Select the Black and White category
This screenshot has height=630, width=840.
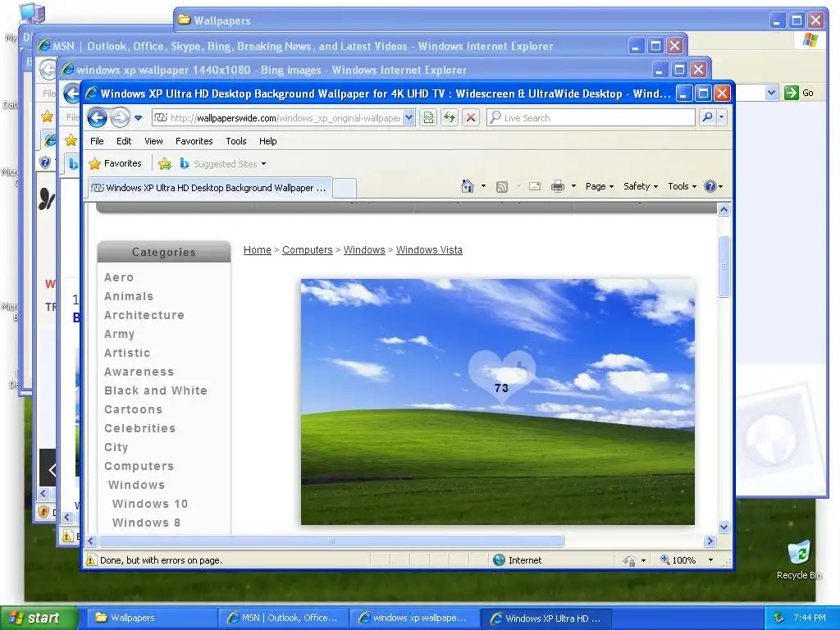point(155,390)
